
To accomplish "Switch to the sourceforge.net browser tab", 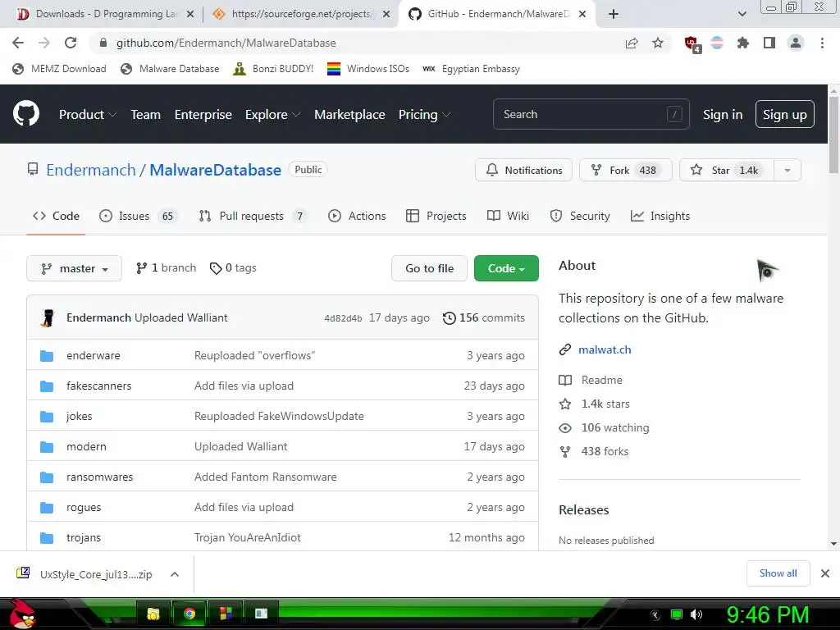I will tap(301, 14).
